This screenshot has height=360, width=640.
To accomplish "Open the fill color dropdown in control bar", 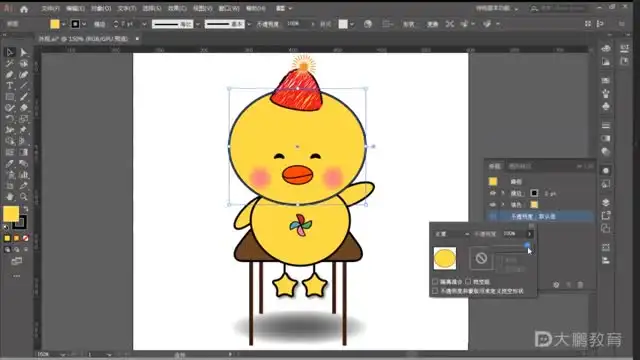I will pyautogui.click(x=63, y=24).
